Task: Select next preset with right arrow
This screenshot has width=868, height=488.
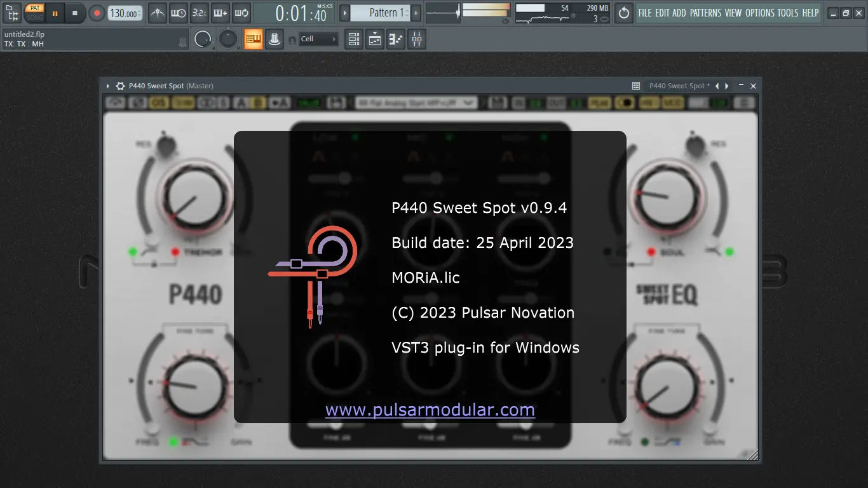Action: 727,86
